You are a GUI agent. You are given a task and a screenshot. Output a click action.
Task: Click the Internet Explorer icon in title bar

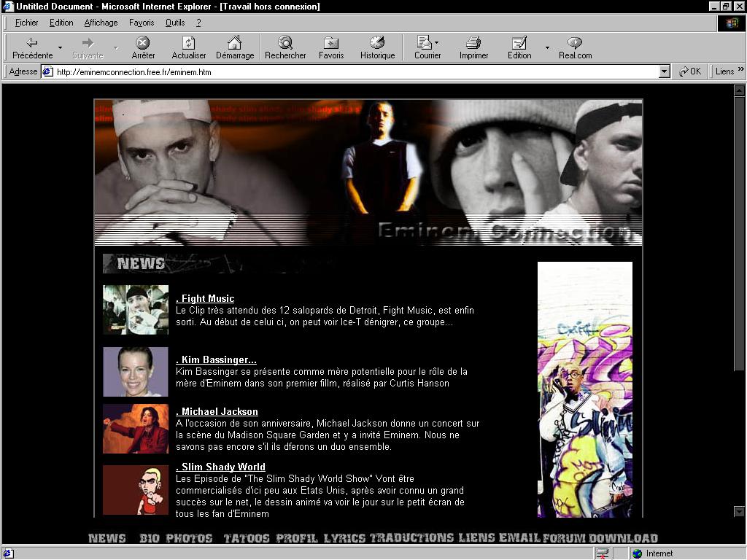click(8, 6)
